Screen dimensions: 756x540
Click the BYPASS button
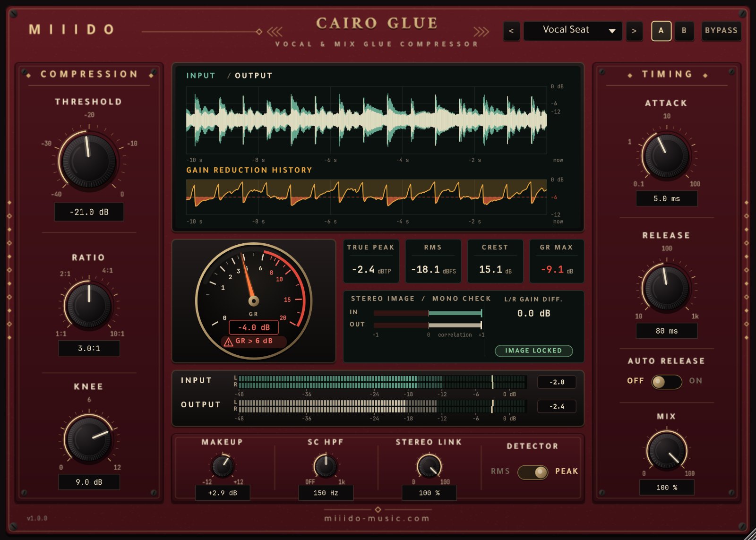click(x=721, y=31)
